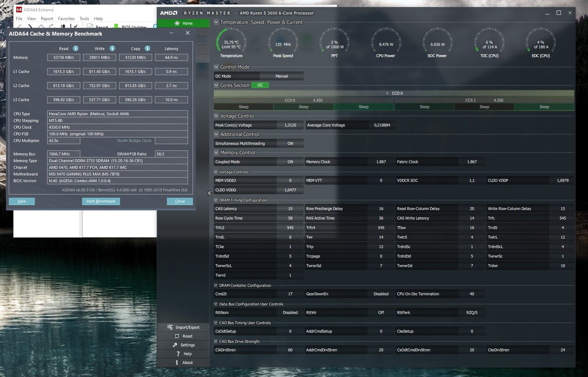This screenshot has width=588, height=377.
Task: Collapse the Cores Section
Action: click(x=216, y=85)
